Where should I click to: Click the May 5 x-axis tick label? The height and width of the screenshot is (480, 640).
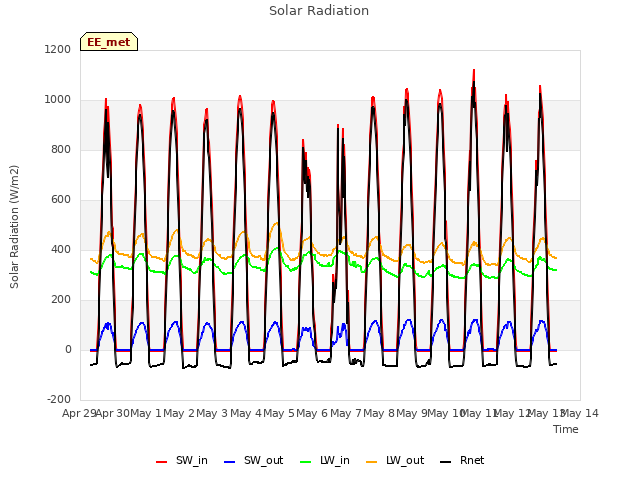pyautogui.click(x=279, y=413)
